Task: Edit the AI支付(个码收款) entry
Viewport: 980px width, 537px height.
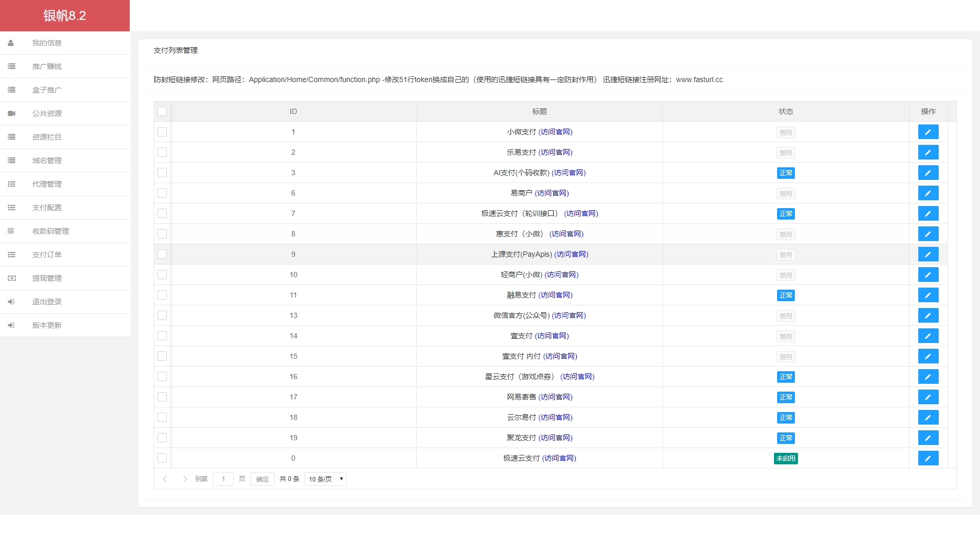Action: (928, 173)
